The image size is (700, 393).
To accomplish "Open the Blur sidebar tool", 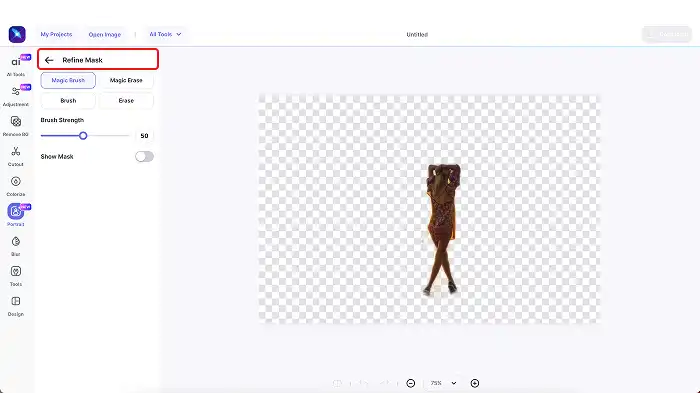I will [x=16, y=246].
